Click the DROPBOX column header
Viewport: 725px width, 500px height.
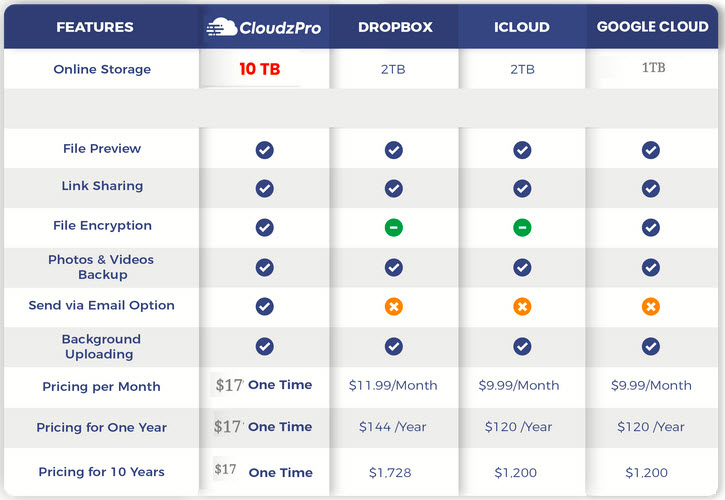coord(395,27)
